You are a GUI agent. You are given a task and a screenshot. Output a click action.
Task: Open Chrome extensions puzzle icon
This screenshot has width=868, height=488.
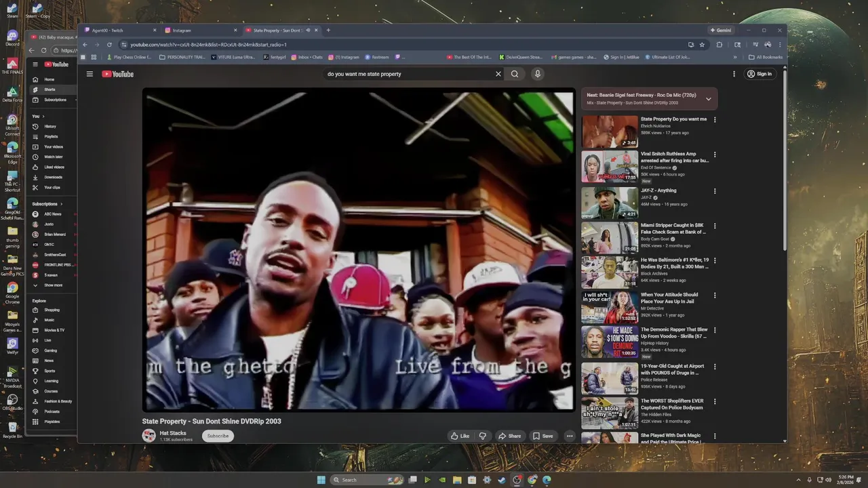pos(719,45)
